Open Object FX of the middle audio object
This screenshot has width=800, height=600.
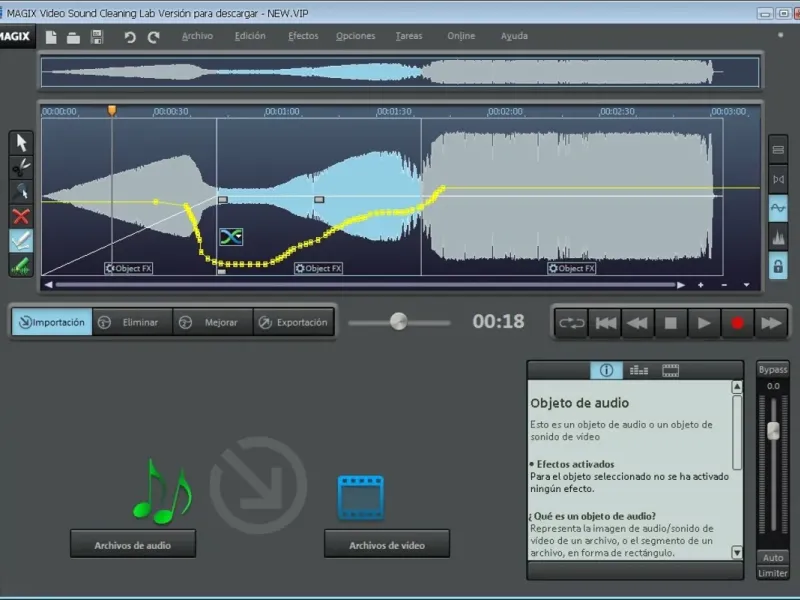pos(318,268)
